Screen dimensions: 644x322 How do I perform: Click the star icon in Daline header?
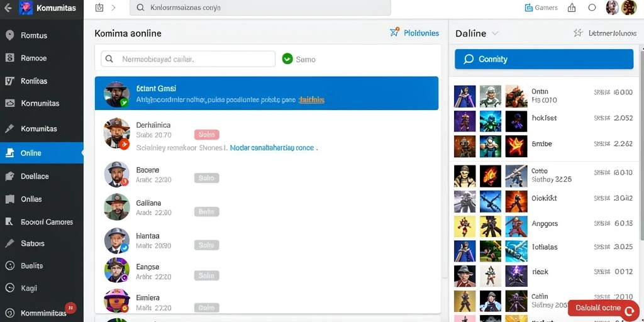click(579, 33)
